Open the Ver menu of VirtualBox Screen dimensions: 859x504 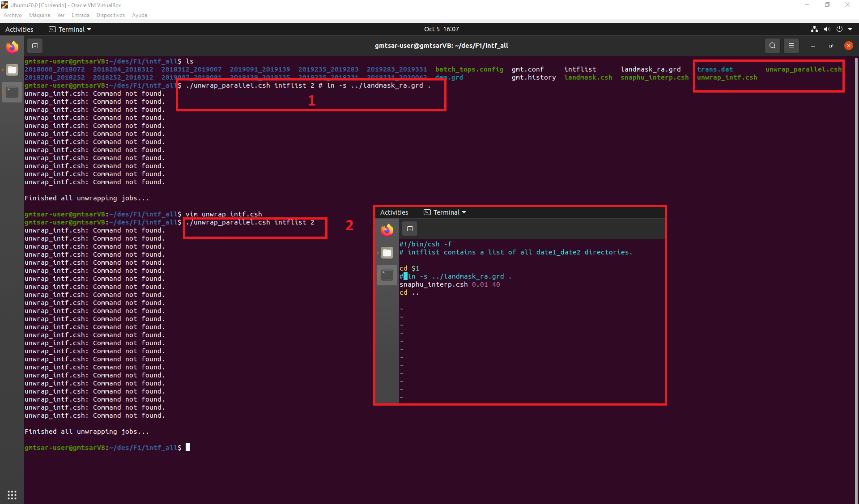pos(61,15)
